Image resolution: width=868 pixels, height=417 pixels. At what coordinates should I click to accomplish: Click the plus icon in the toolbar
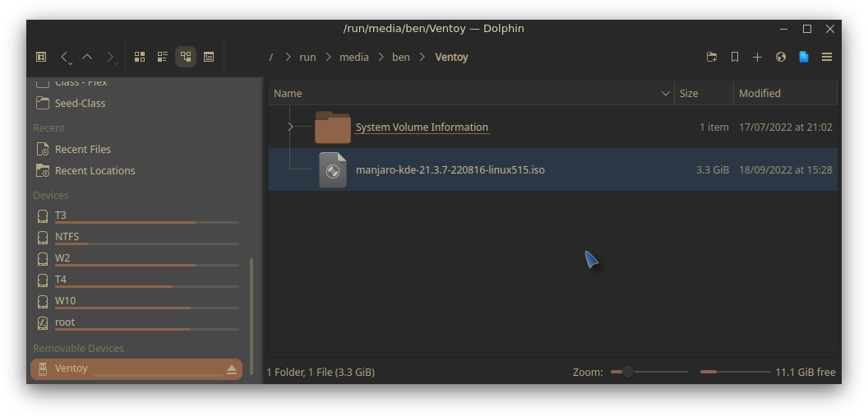pos(757,57)
